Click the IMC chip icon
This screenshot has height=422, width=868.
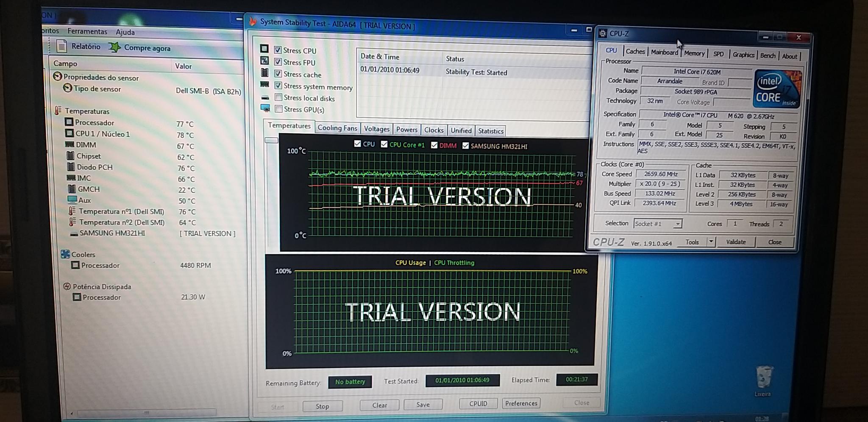[x=71, y=178]
